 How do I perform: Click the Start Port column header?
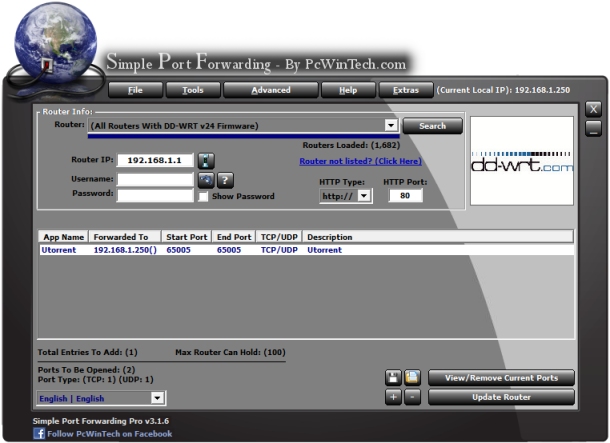(x=187, y=237)
